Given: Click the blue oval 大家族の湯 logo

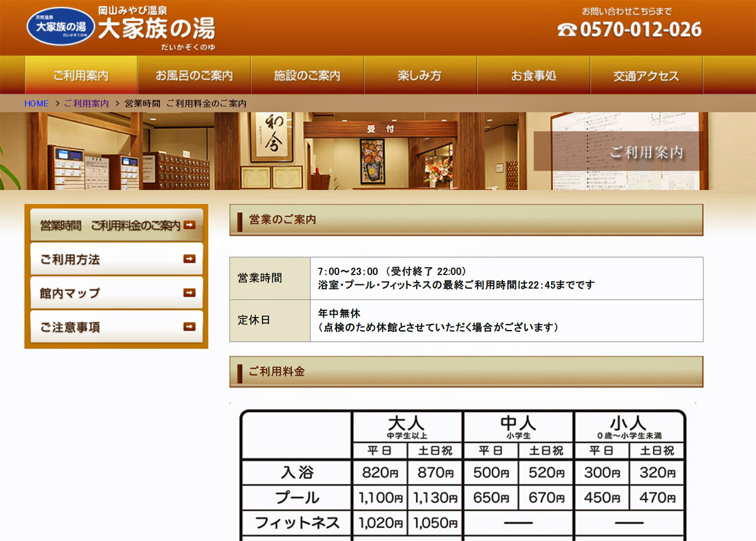Looking at the screenshot, I should click(60, 27).
